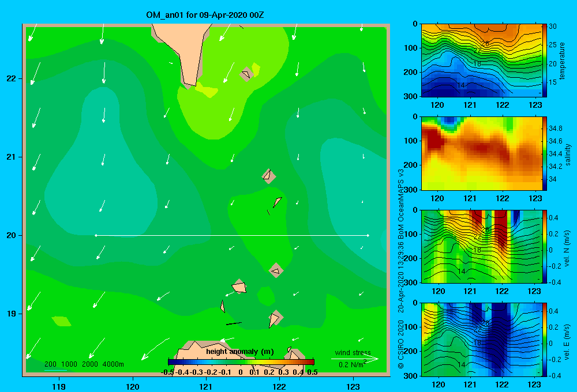Click the "15" tick on the temperature colorbar

(553, 82)
